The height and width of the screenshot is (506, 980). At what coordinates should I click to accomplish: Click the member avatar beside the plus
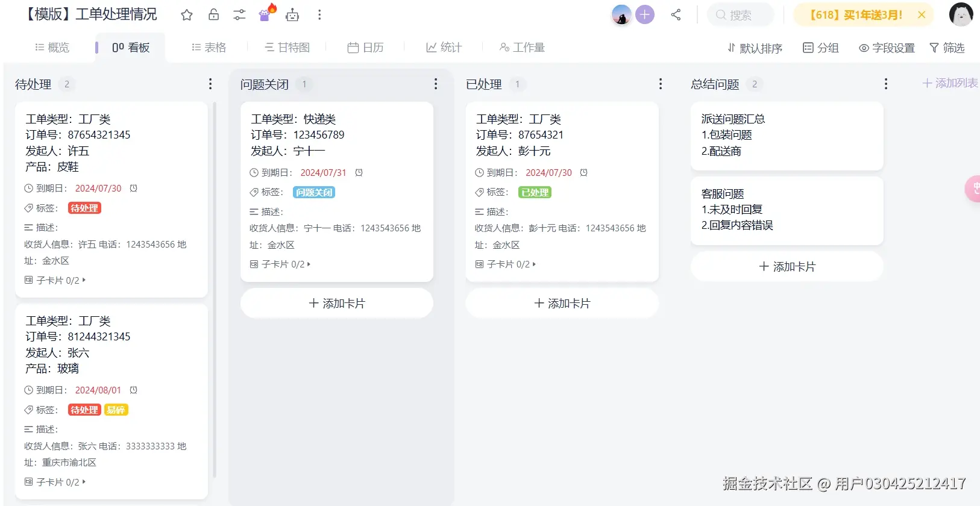621,14
